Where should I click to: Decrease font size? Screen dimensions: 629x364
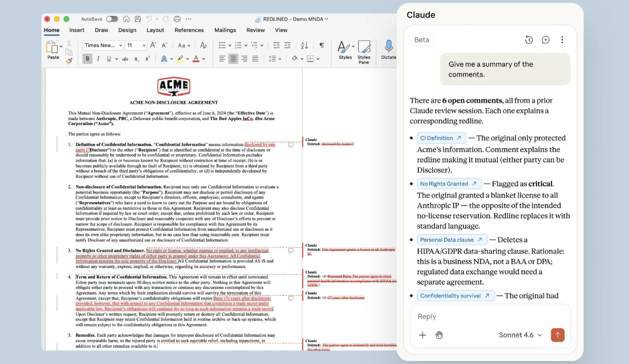(x=164, y=45)
